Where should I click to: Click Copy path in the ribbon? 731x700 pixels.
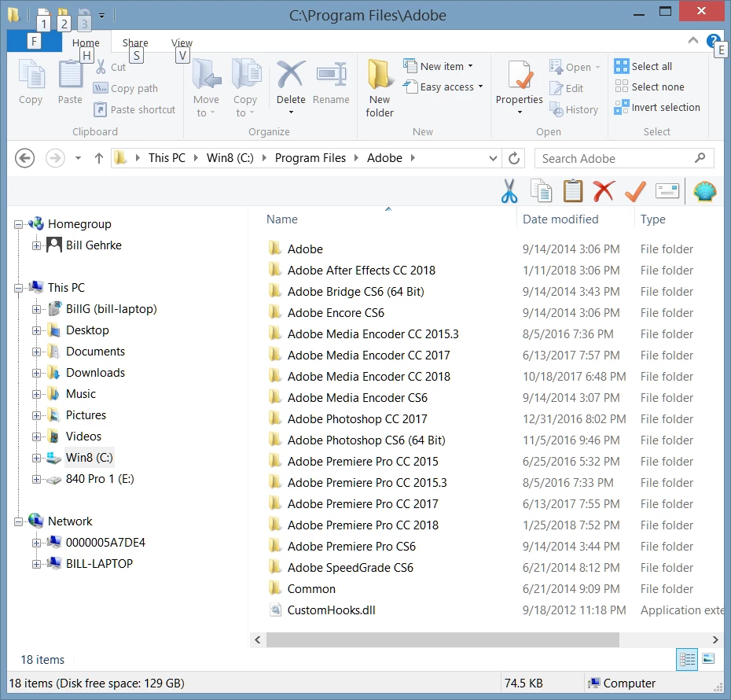point(126,88)
